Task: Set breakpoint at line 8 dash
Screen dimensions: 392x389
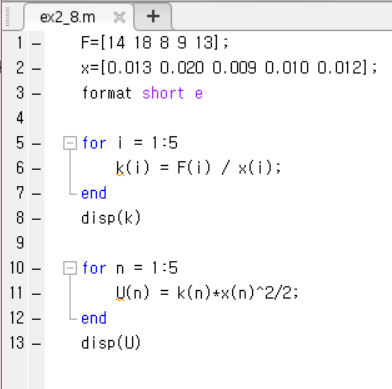Action: coord(37,219)
